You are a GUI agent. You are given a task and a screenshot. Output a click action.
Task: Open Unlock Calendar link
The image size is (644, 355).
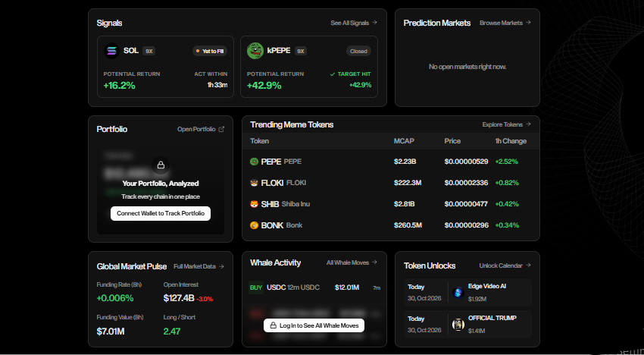(x=505, y=265)
